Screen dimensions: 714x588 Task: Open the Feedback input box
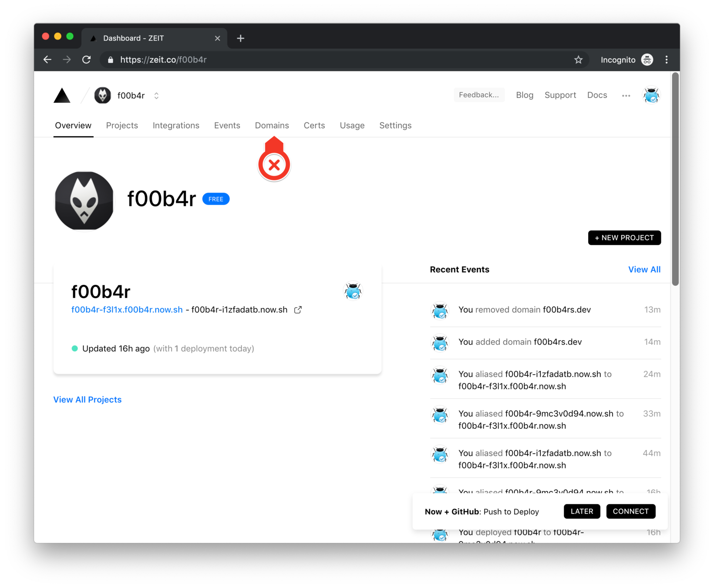click(x=479, y=95)
